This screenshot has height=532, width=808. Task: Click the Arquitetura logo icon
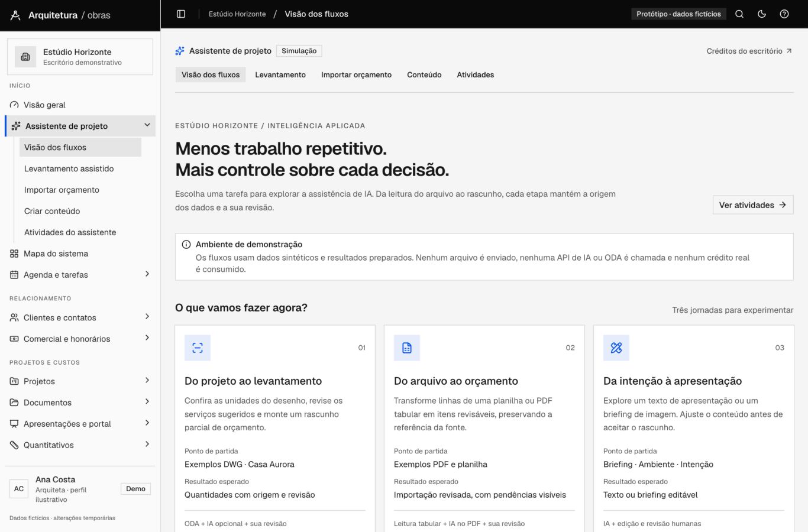[15, 15]
